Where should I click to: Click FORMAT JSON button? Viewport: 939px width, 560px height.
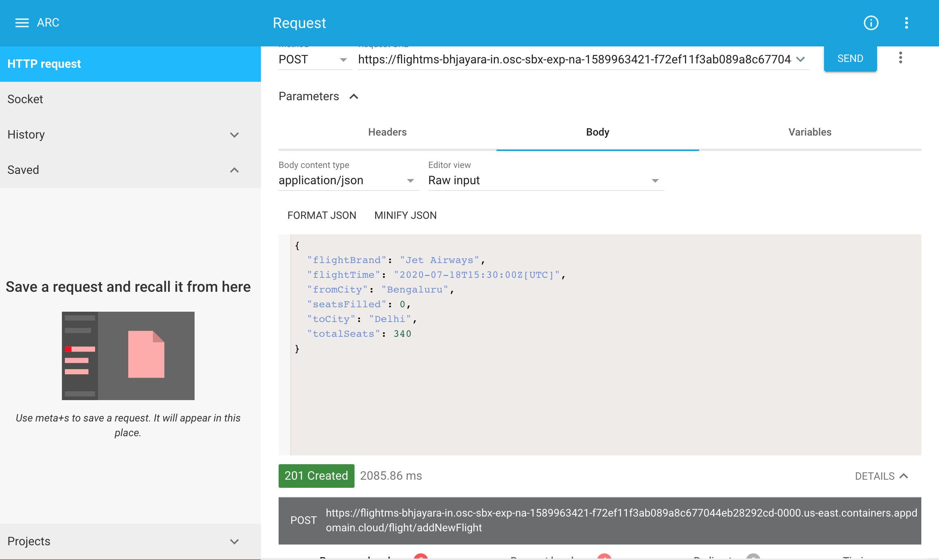click(322, 215)
